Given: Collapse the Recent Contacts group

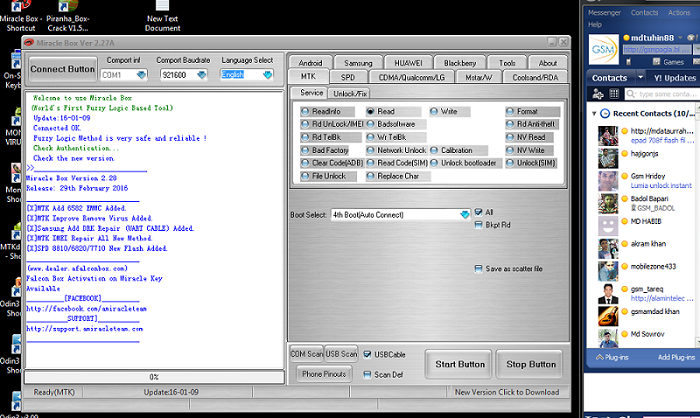Looking at the screenshot, I should point(594,113).
